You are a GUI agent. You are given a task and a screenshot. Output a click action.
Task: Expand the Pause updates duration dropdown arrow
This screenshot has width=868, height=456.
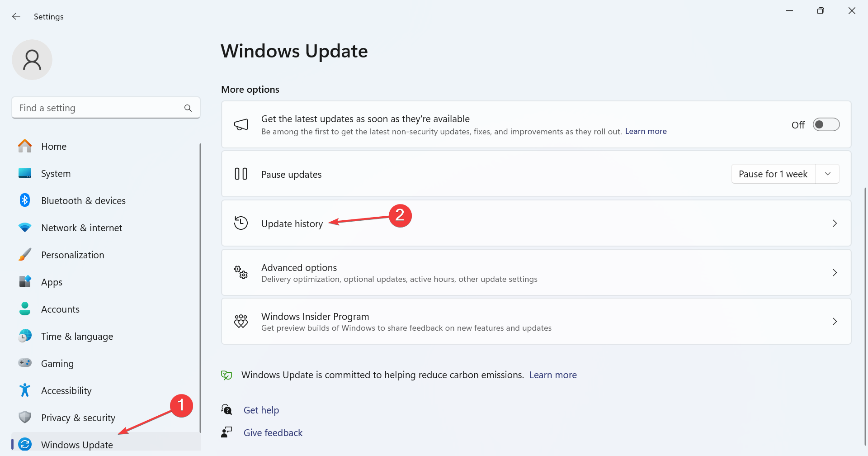[828, 174]
